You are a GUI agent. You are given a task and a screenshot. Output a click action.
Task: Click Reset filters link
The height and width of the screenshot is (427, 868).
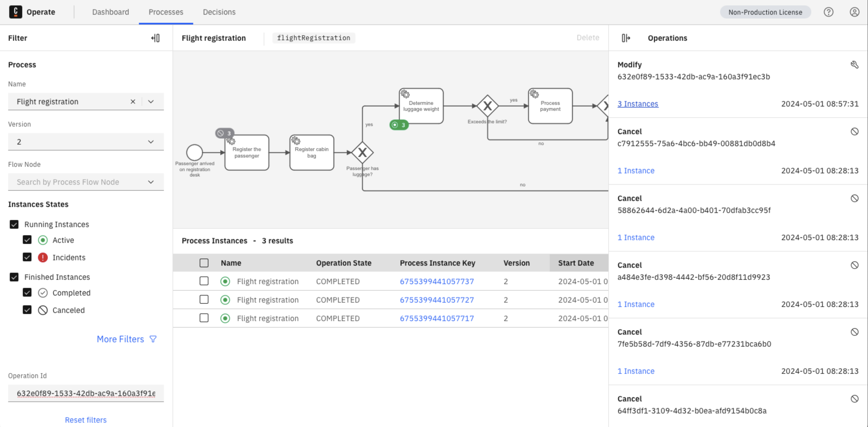point(85,420)
